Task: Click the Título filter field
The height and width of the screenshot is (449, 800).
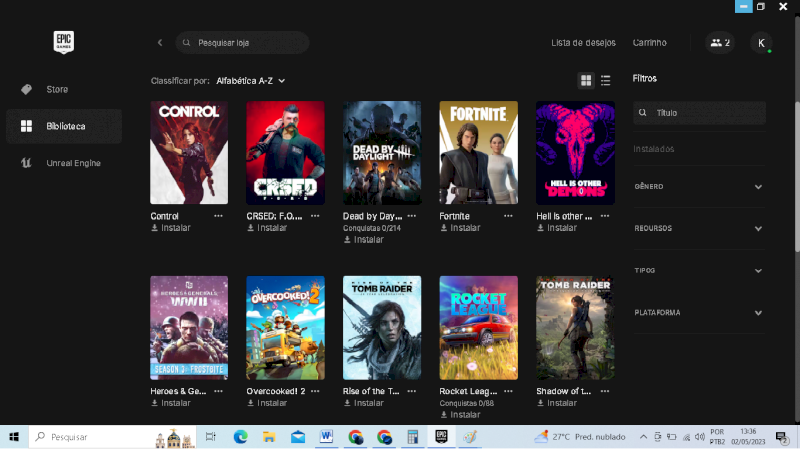Action: [x=699, y=113]
